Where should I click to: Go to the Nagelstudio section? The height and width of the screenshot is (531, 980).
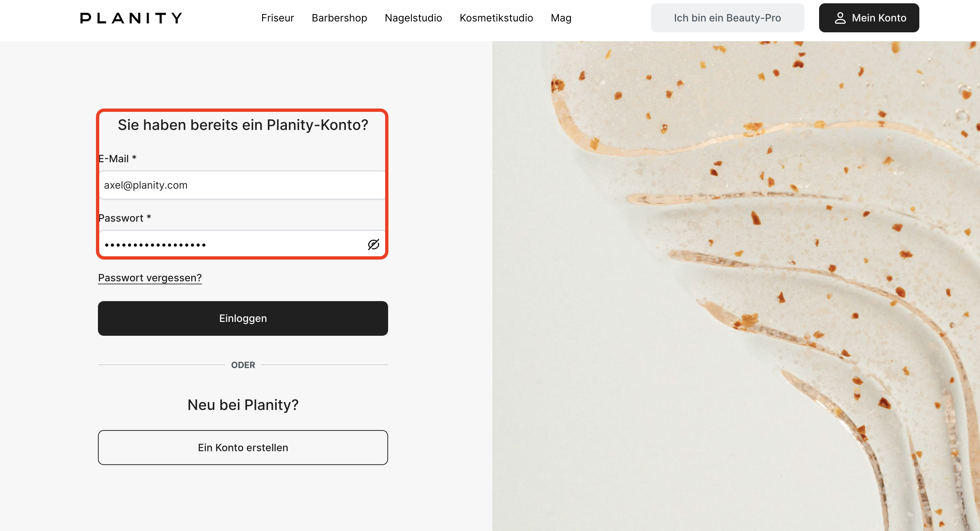click(x=413, y=18)
